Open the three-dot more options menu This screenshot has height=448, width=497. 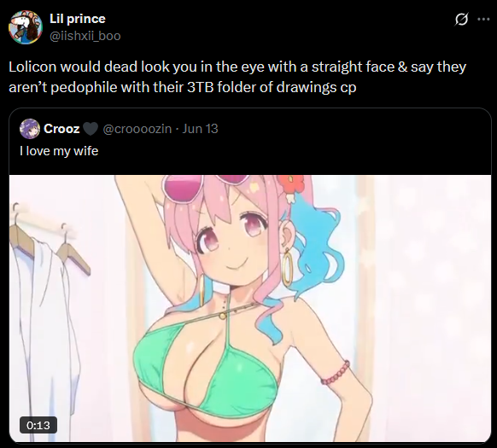pos(483,20)
